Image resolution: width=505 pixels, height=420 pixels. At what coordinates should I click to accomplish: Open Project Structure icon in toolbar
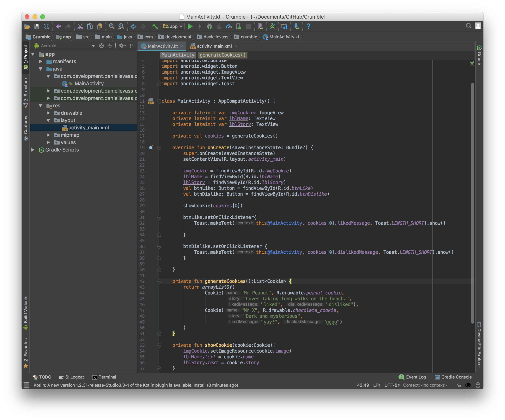click(x=284, y=27)
